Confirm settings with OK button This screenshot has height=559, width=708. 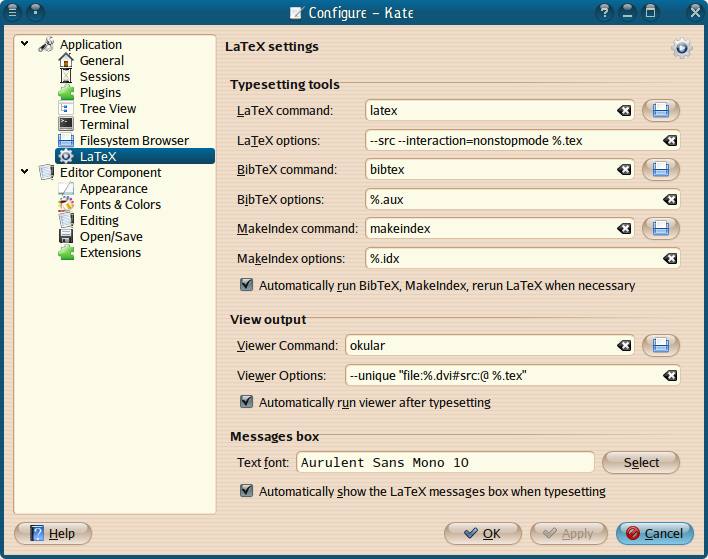pyautogui.click(x=483, y=534)
